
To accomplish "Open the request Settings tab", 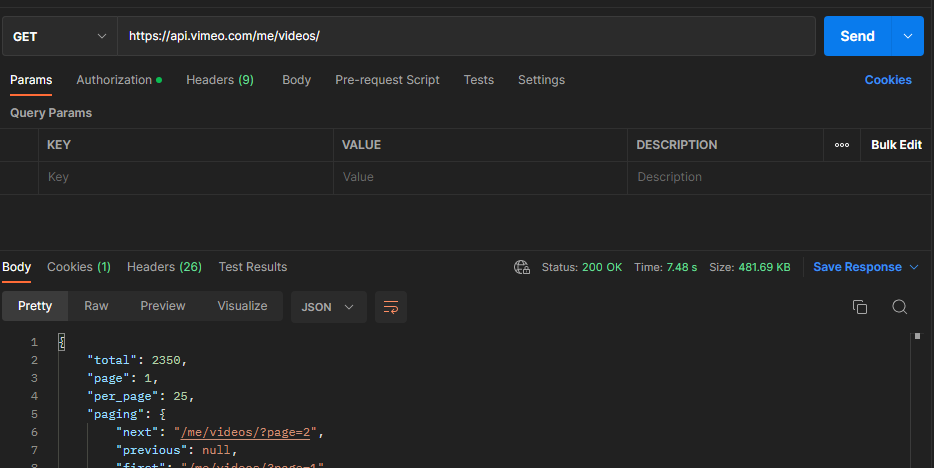I will [541, 80].
